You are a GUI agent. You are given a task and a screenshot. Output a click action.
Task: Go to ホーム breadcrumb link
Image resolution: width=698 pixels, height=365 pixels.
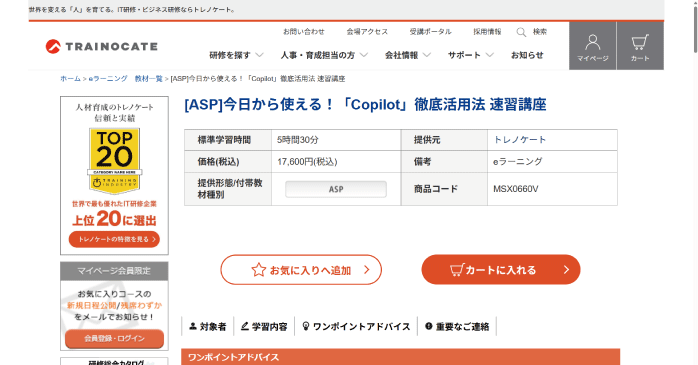(70, 79)
